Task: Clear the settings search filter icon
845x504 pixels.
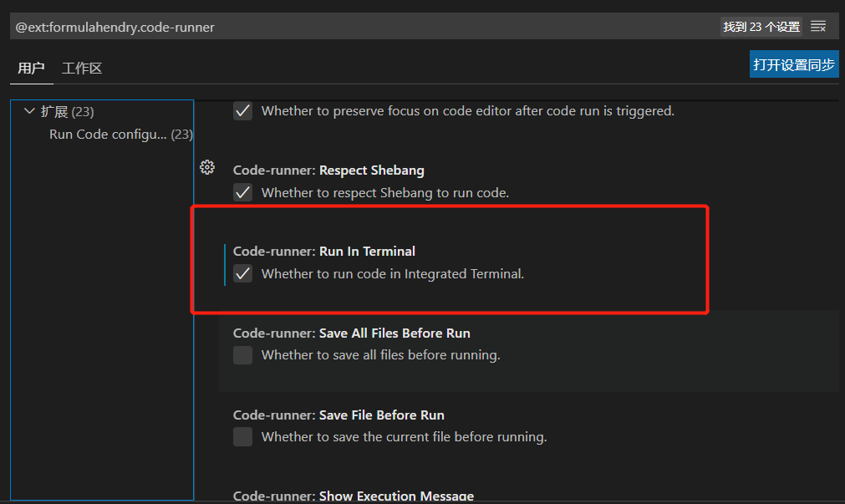Action: point(818,27)
